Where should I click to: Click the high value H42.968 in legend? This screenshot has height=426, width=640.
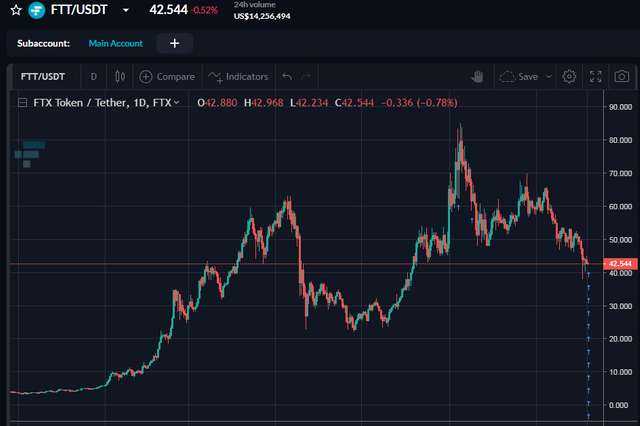(x=263, y=103)
